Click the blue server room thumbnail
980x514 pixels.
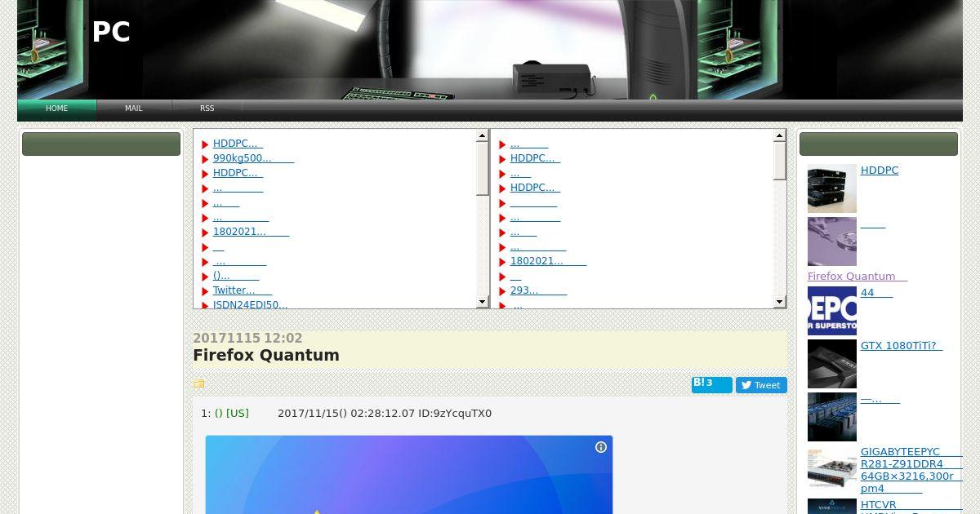point(832,417)
